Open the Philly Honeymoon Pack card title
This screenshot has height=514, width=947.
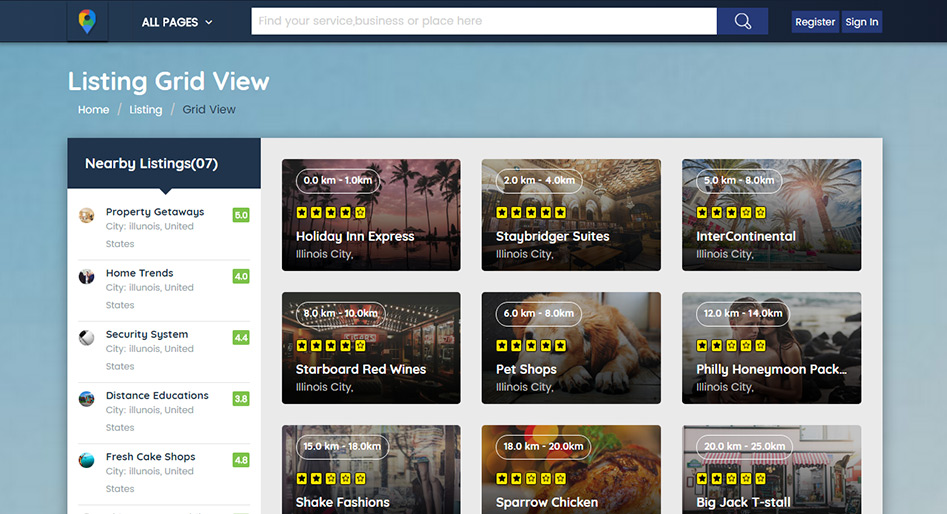[x=771, y=369]
